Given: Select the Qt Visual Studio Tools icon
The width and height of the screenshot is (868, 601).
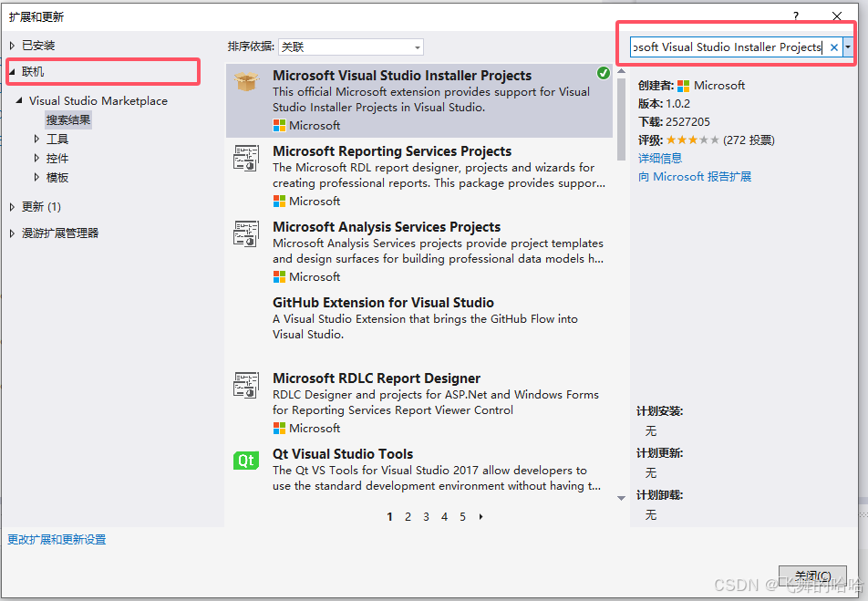Looking at the screenshot, I should pos(245,461).
